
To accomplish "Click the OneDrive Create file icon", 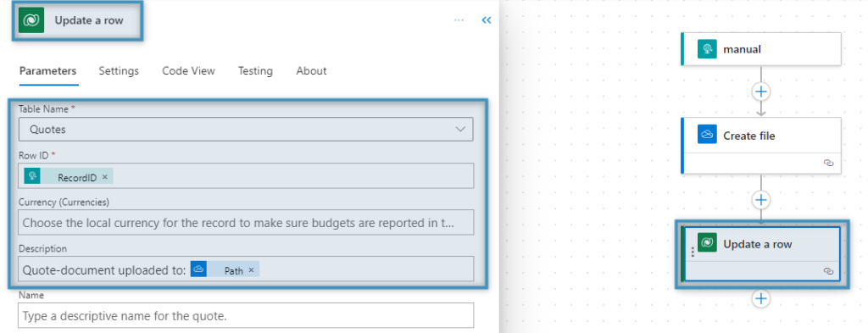I will tap(707, 135).
